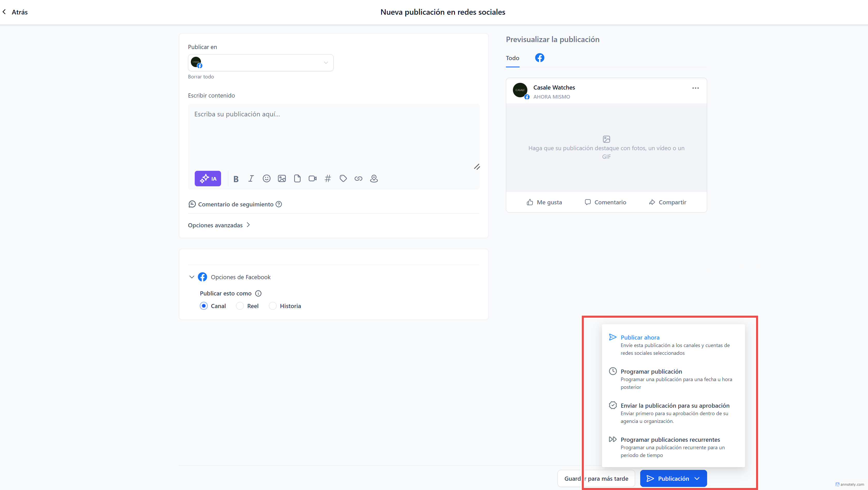
Task: Click the link insertion icon
Action: pyautogui.click(x=358, y=179)
